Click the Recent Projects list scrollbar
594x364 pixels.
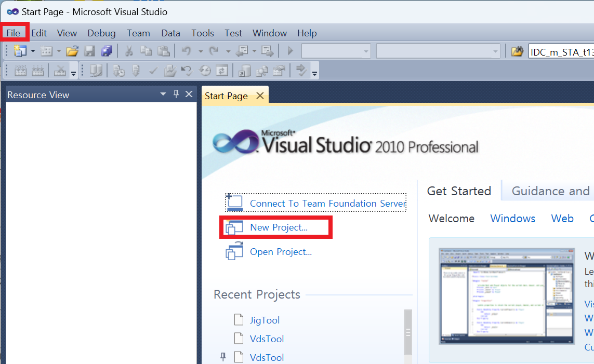pyautogui.click(x=408, y=332)
